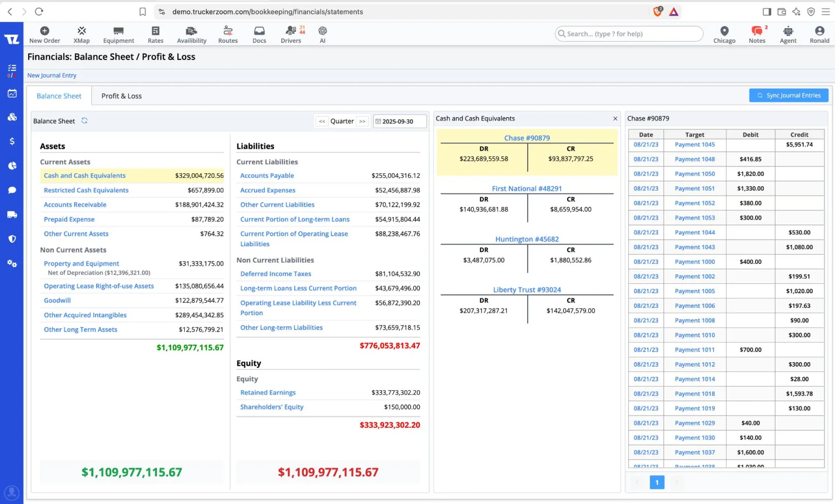Open the Equipment section

[x=118, y=34]
